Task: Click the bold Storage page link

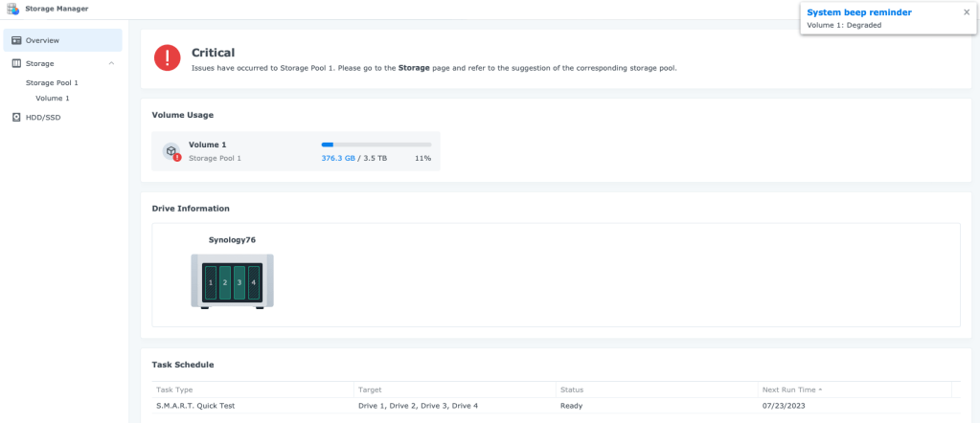Action: pyautogui.click(x=414, y=68)
